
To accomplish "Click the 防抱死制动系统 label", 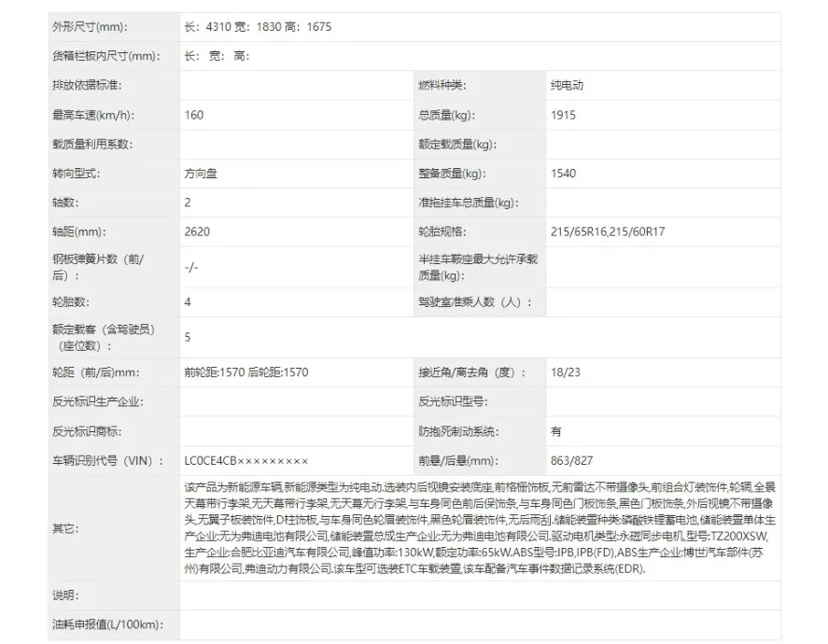I will [x=458, y=431].
